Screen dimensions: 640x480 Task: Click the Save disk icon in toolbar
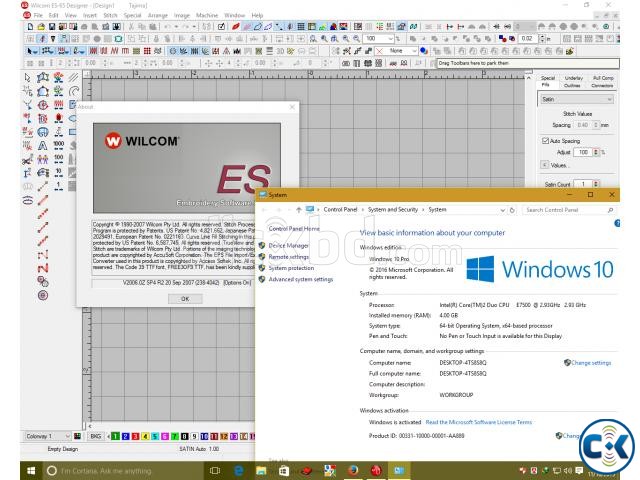click(52, 27)
